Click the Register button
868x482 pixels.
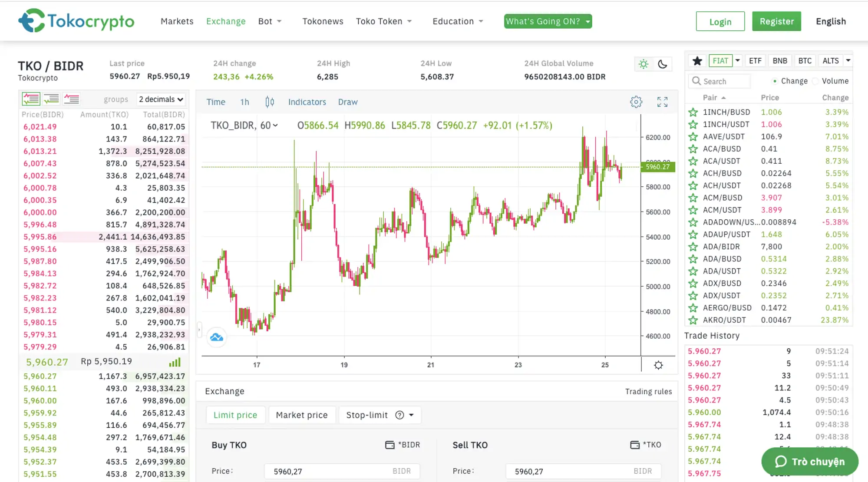(x=777, y=21)
